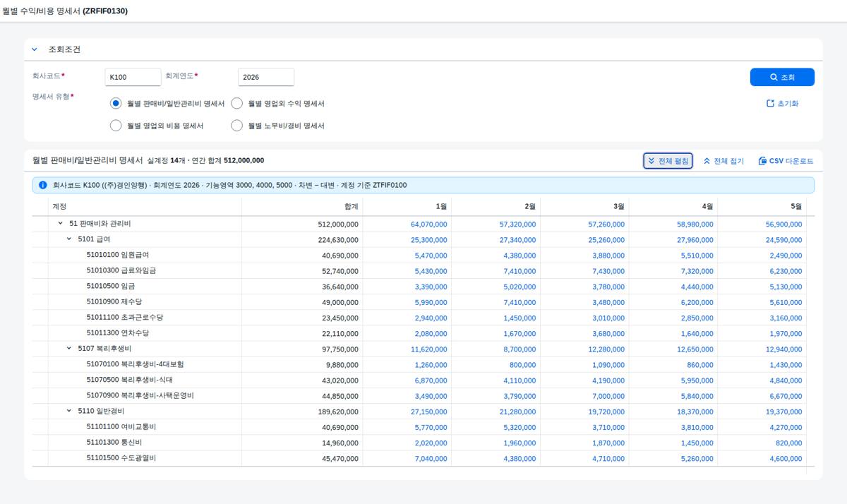
Task: Open 5월 amount 820,000 for 통신비
Action: click(x=788, y=443)
